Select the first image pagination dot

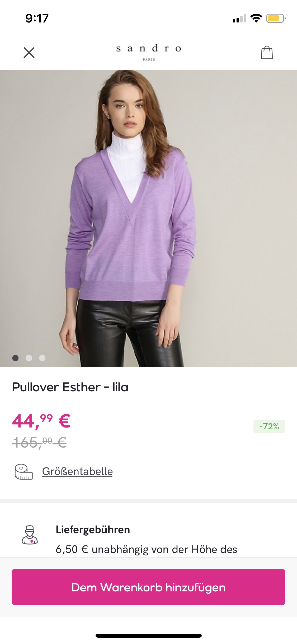tap(15, 358)
